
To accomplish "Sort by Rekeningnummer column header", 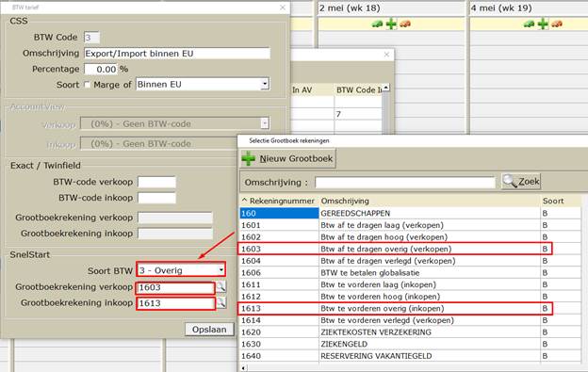I will [279, 201].
